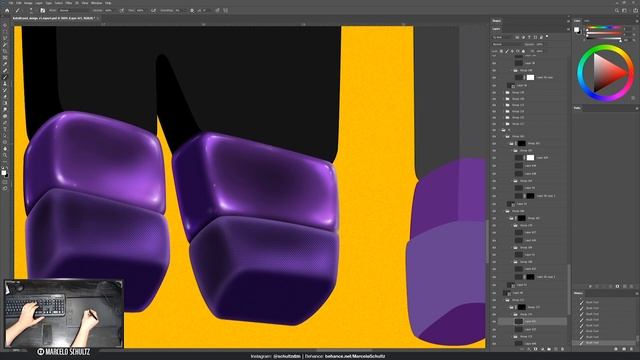The image size is (640, 360).
Task: Select the Eyedropper tool
Action: 5,64
